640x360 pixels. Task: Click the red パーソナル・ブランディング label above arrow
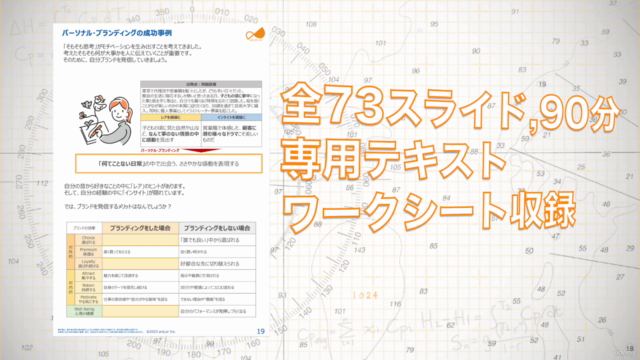tap(160, 151)
